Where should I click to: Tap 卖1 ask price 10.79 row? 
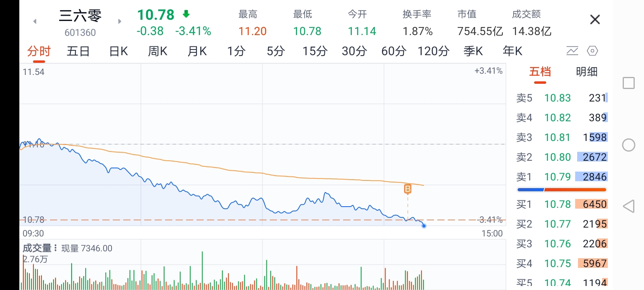561,177
